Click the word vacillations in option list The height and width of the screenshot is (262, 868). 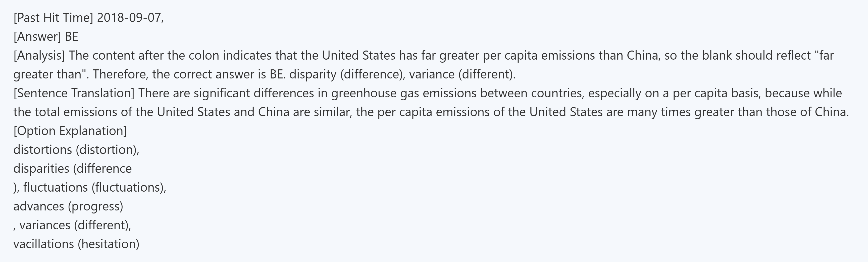[x=43, y=244]
